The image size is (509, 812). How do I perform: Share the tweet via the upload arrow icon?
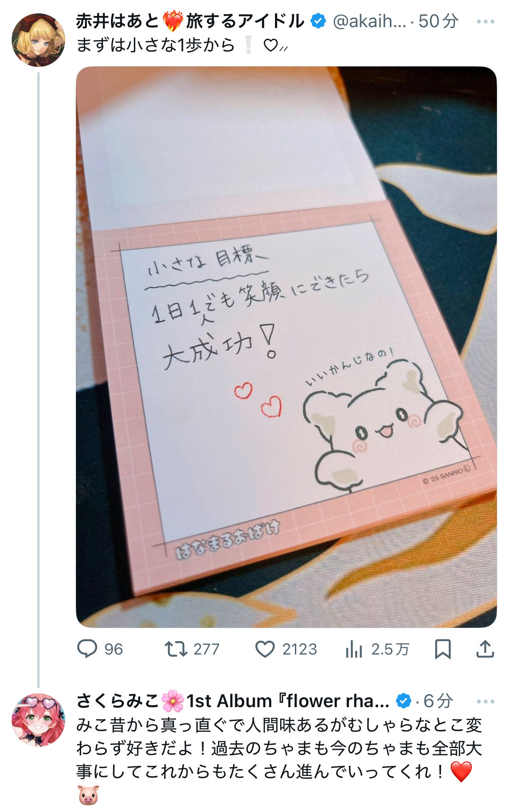(x=485, y=649)
